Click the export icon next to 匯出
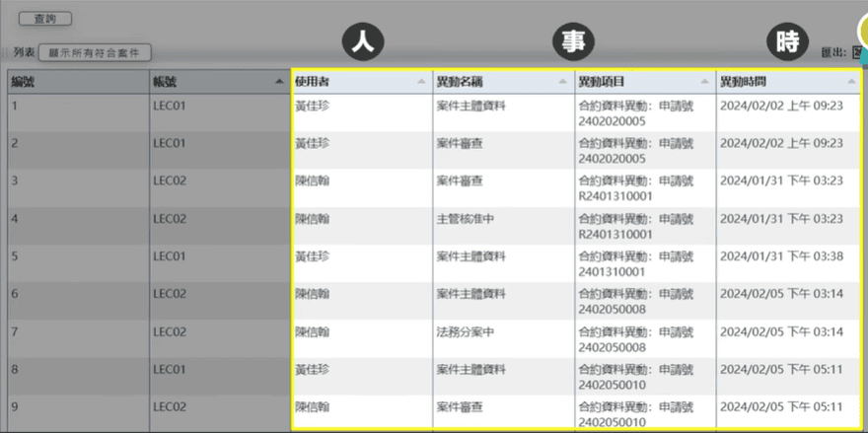This screenshot has height=433, width=868. [856, 52]
